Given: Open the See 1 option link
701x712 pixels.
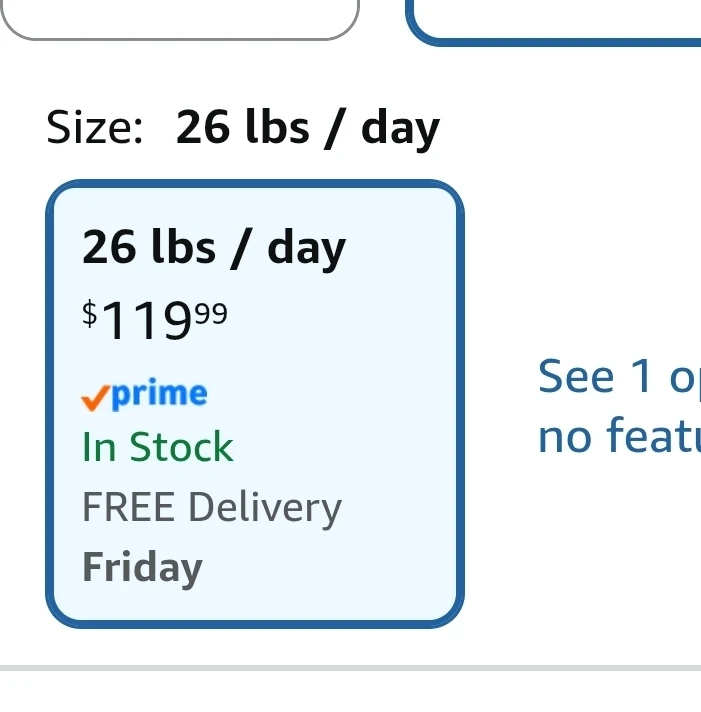Looking at the screenshot, I should tap(619, 376).
